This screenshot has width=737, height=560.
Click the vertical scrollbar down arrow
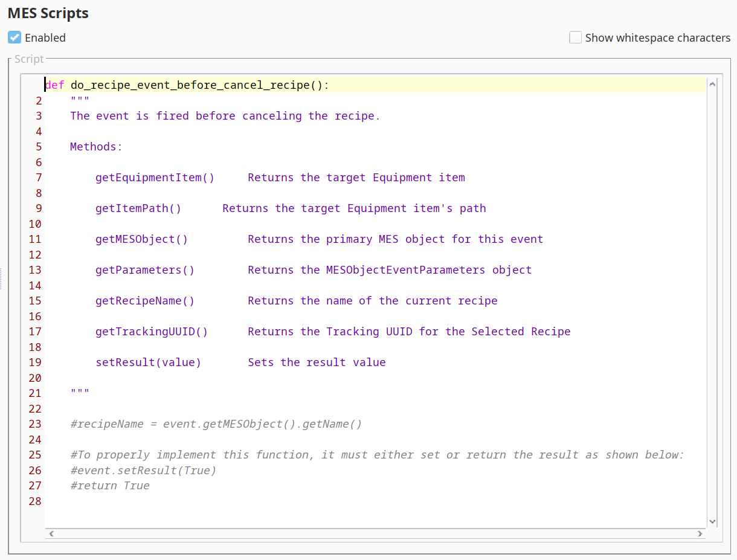click(712, 521)
